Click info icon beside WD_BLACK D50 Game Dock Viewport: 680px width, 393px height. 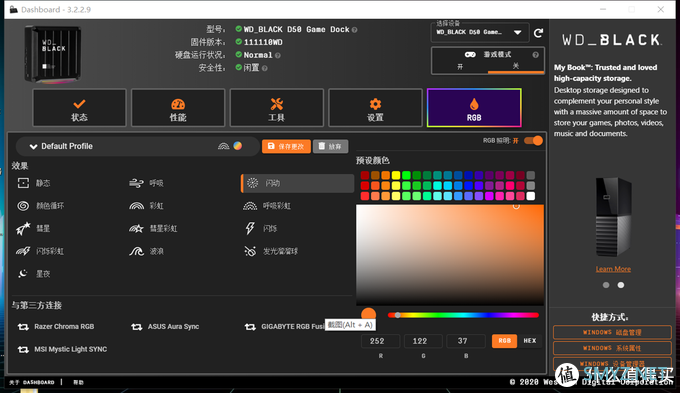354,30
